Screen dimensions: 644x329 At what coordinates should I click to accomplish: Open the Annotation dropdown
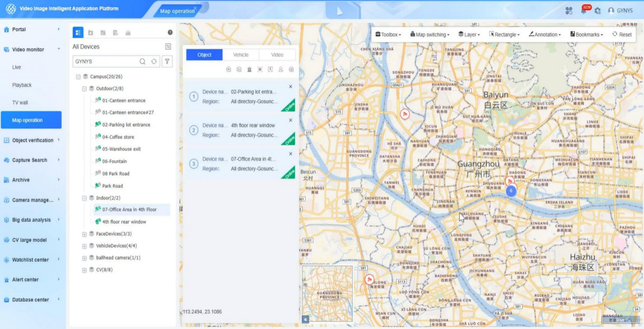(545, 34)
